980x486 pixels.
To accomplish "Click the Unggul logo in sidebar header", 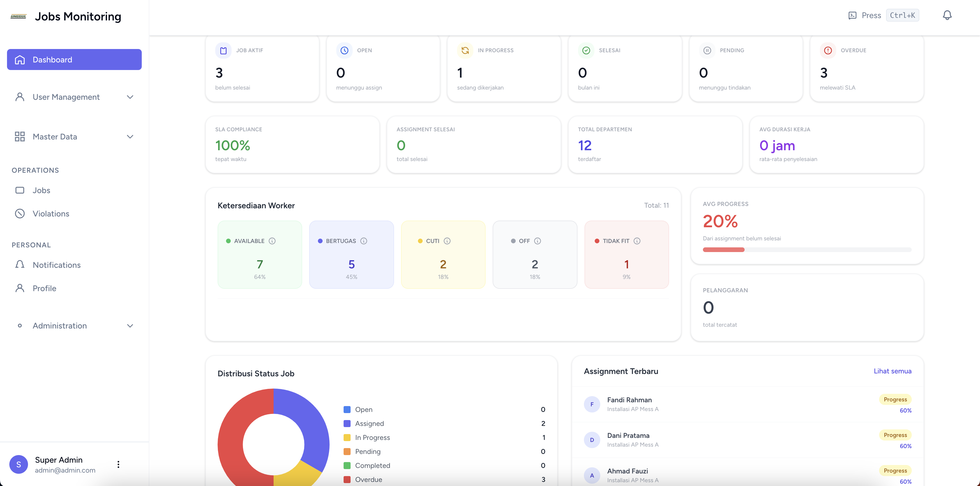I will coord(18,16).
